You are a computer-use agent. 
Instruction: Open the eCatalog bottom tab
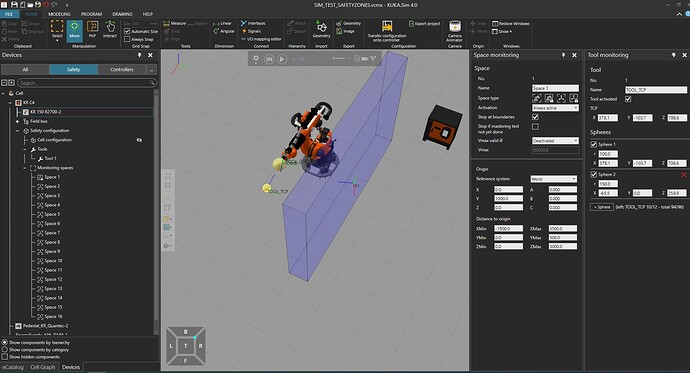tap(13, 367)
